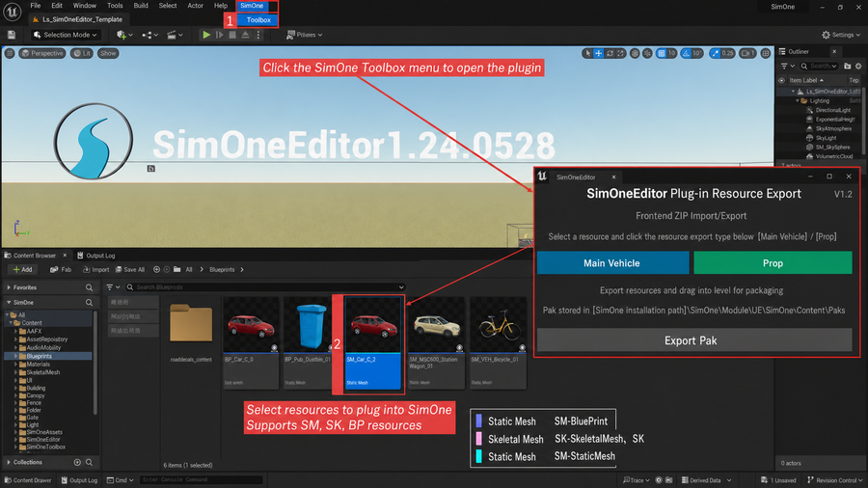Image resolution: width=868 pixels, height=488 pixels.
Task: Open the File menu
Action: pos(36,6)
